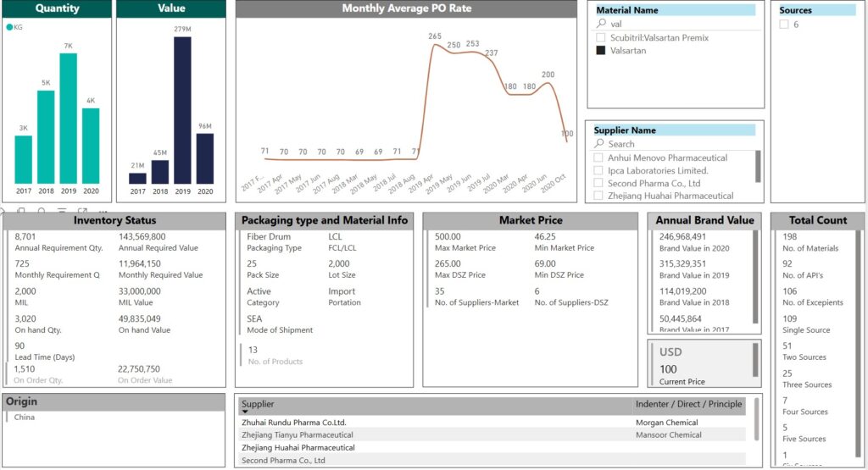Open the focus mode icon above Inventory Status

[82, 211]
